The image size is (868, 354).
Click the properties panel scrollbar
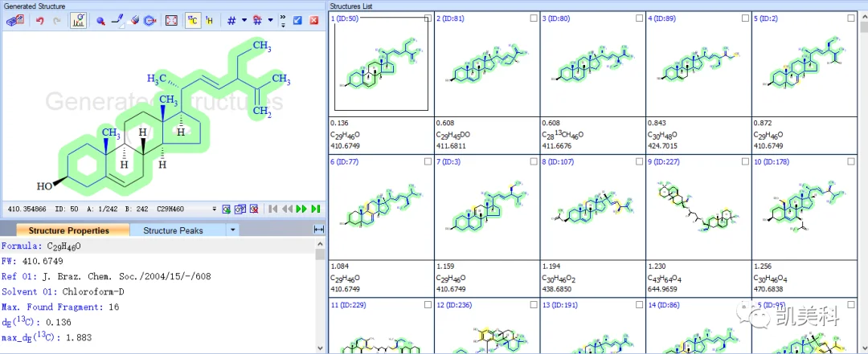click(320, 296)
